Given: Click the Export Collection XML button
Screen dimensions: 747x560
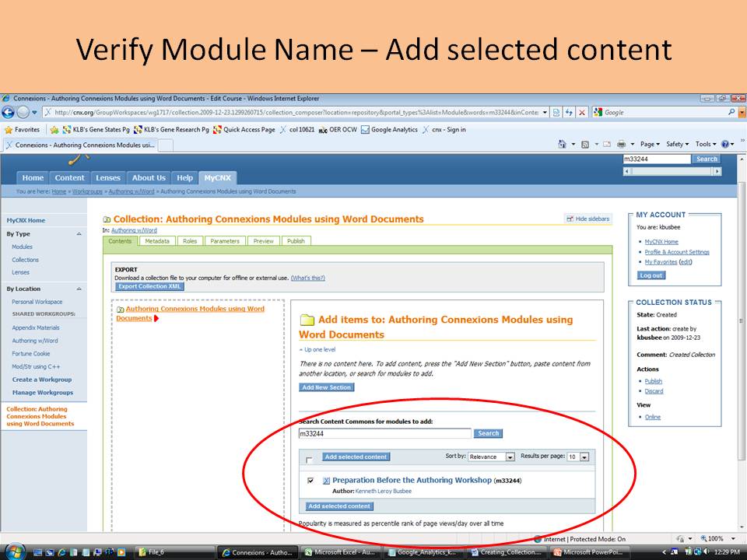Looking at the screenshot, I should click(x=149, y=286).
